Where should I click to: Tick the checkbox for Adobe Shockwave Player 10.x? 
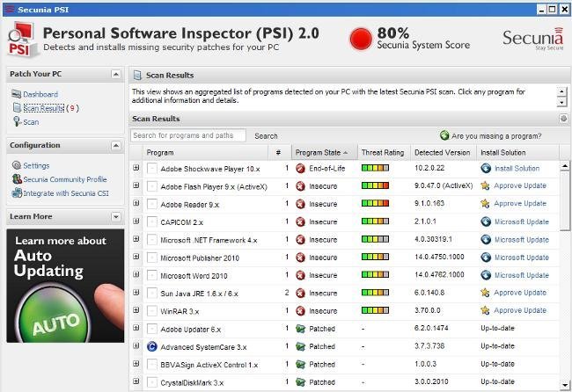point(151,168)
